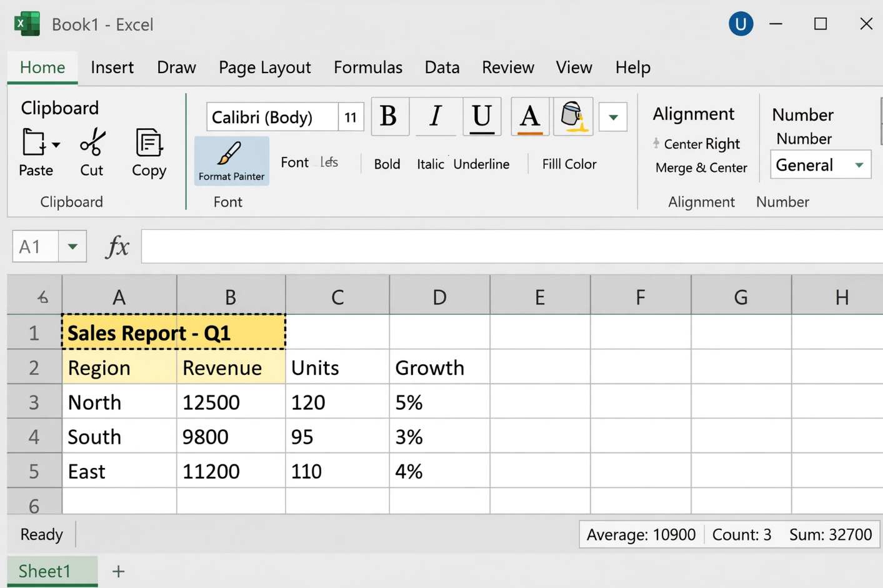Select the Growth header cell
Image resolution: width=883 pixels, height=588 pixels.
(440, 367)
